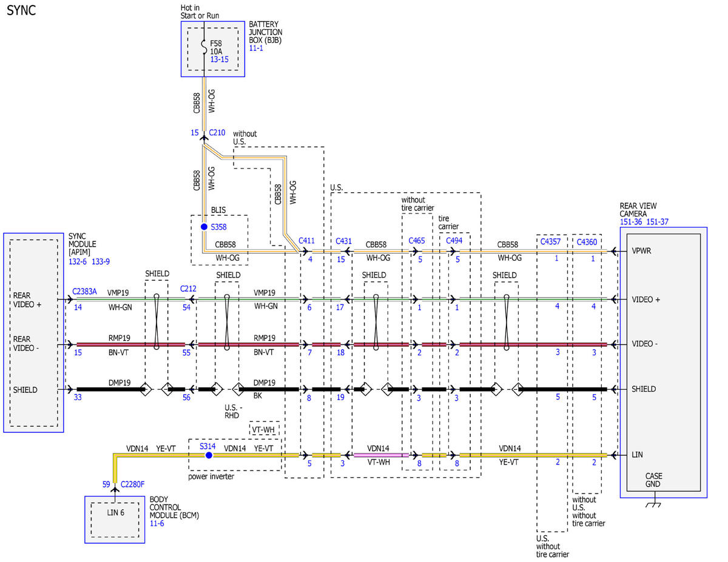
Task: Click pin number 59 at C2280F
Action: coord(107,484)
